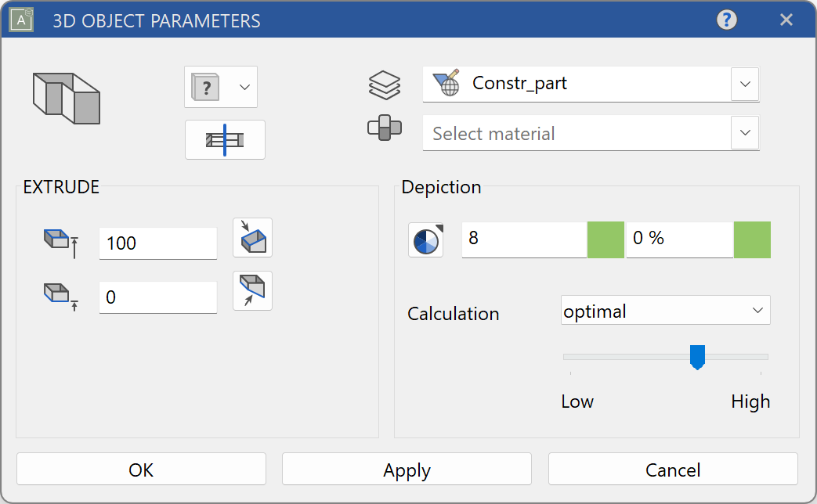Click the Low-High calculation quality slider
Image resolution: width=817 pixels, height=504 pixels.
pos(697,357)
